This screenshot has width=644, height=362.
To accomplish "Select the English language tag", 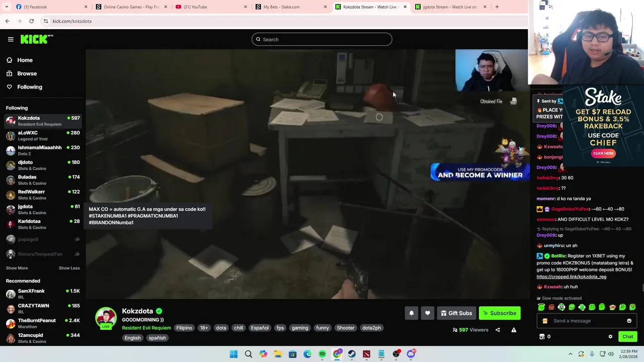I will 133,338.
